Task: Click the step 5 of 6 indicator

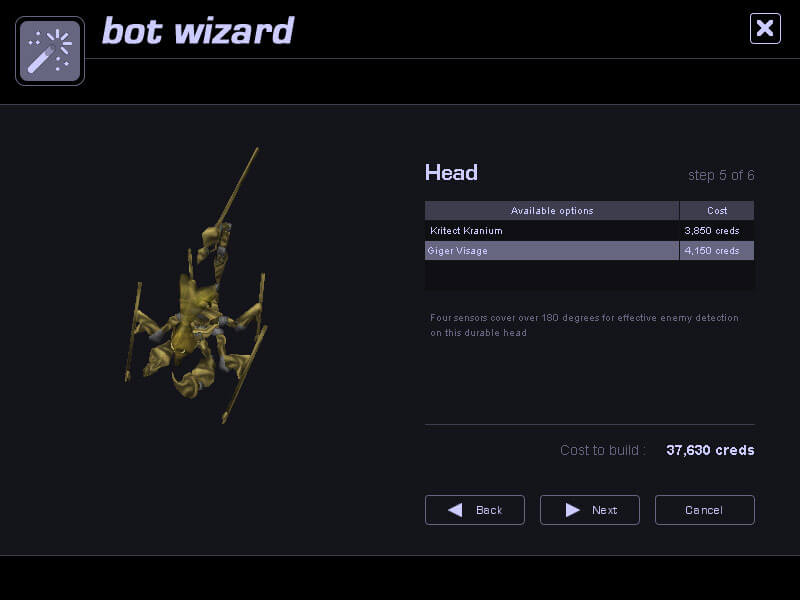Action: [x=721, y=176]
